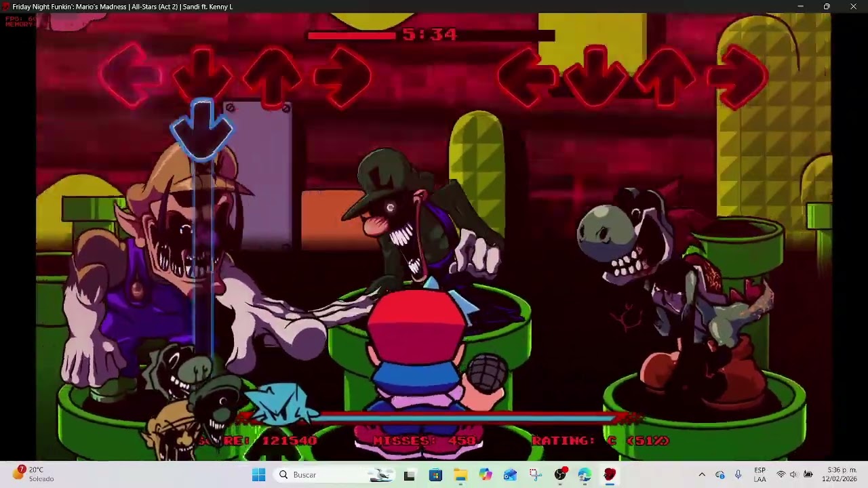
Task: Expand the hidden system tray icons
Action: tap(702, 475)
